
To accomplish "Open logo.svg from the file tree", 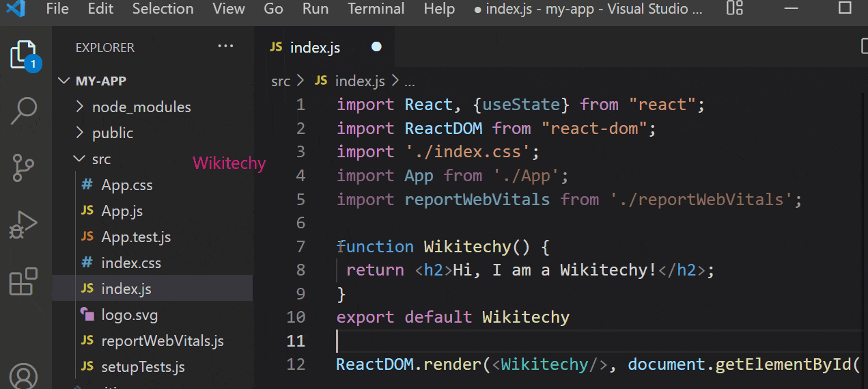I will 129,315.
